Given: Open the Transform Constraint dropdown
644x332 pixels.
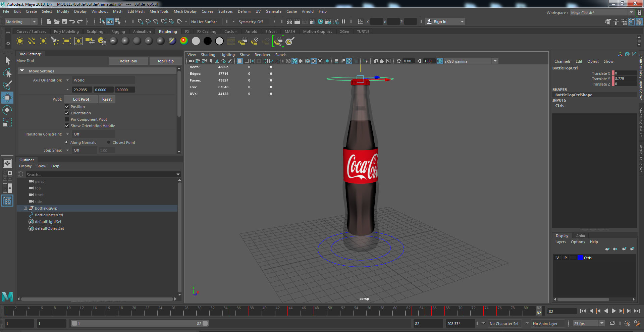Looking at the screenshot, I should (93, 134).
